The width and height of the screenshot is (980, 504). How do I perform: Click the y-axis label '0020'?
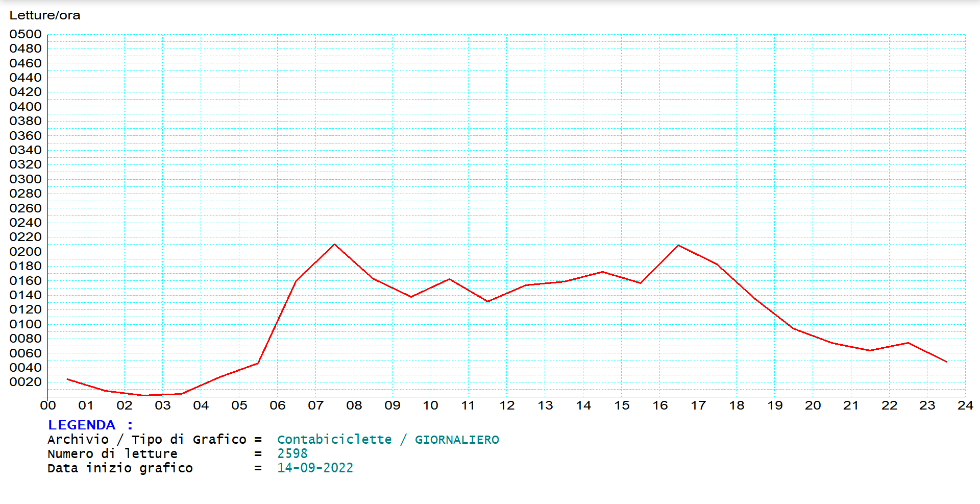click(x=26, y=382)
